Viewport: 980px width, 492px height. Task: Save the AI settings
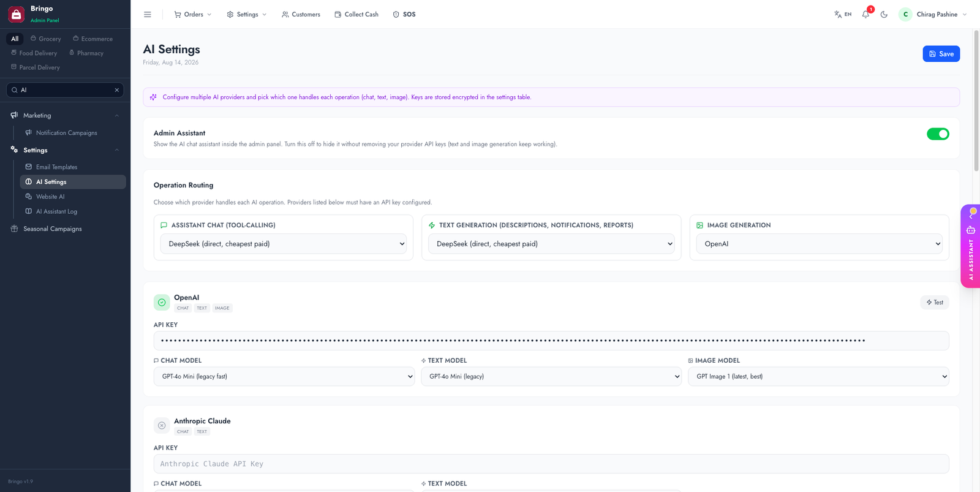pyautogui.click(x=941, y=54)
